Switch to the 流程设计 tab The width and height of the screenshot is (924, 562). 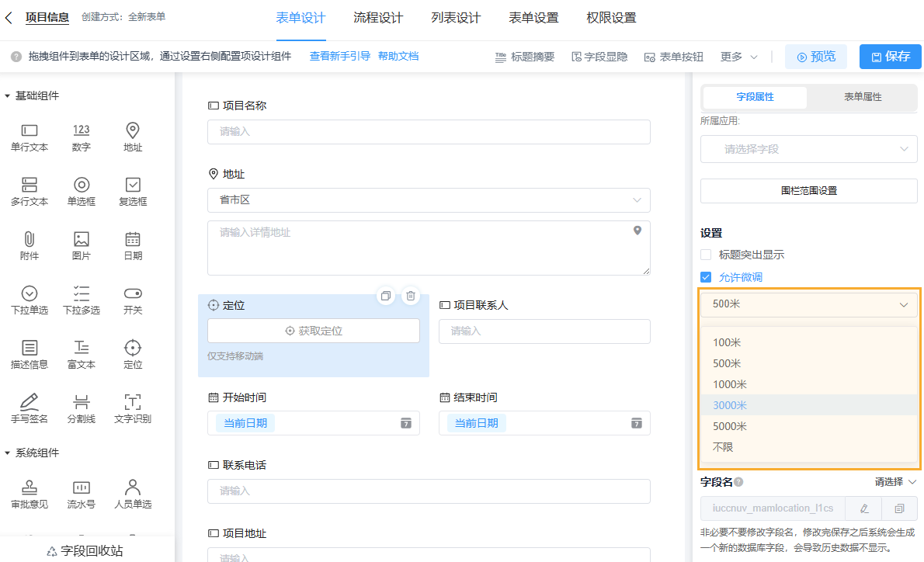click(378, 16)
